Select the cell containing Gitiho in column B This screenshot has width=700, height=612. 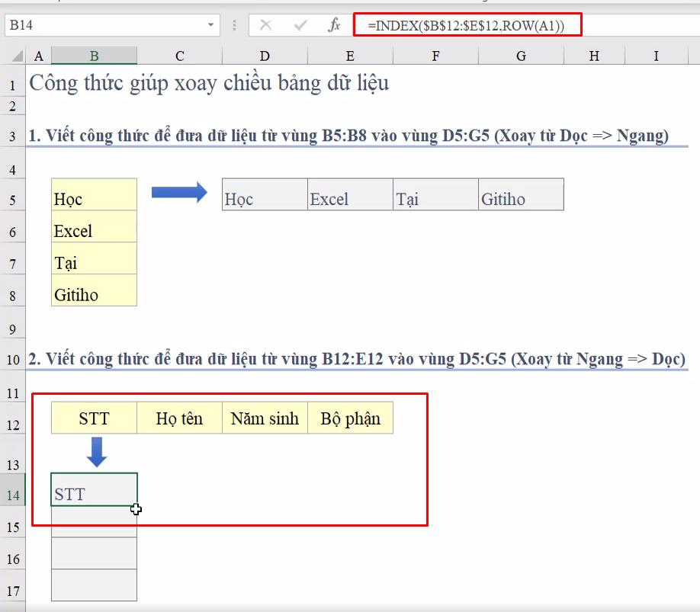(x=93, y=291)
